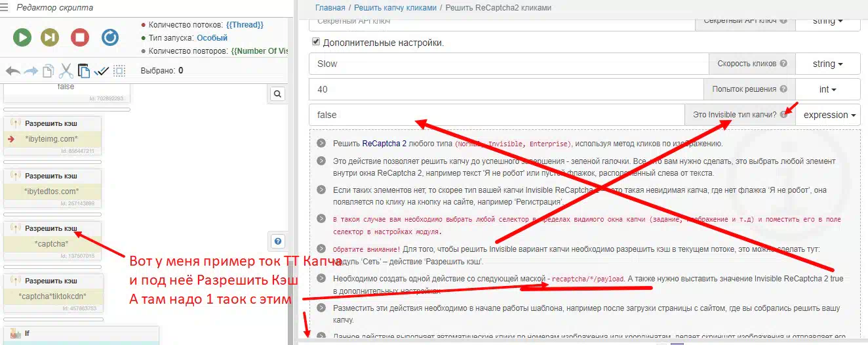This screenshot has height=345, width=868.
Task: Change launch type 'Особый'
Action: (212, 38)
